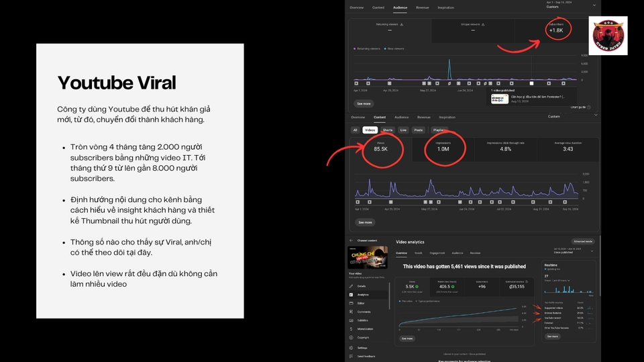Image resolution: width=644 pixels, height=362 pixels.
Task: Open the published video thumbnail dated Aug 13, 2024
Action: (500, 99)
